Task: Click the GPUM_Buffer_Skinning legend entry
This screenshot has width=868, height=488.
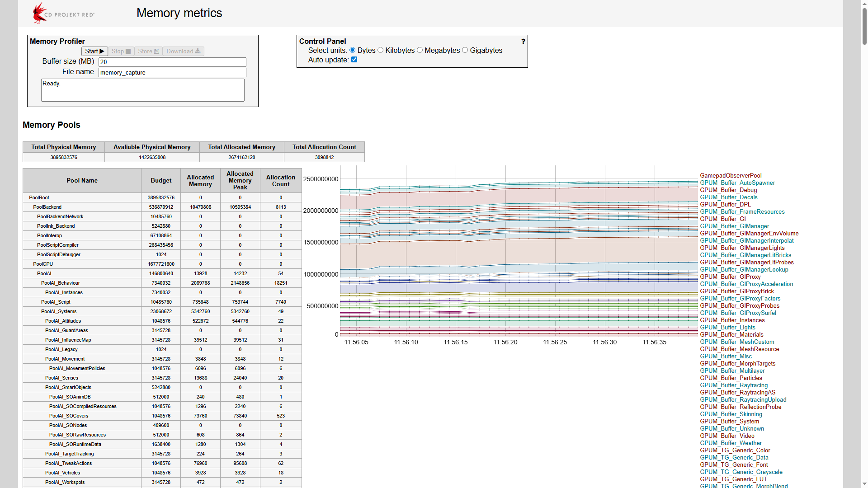Action: (x=731, y=414)
